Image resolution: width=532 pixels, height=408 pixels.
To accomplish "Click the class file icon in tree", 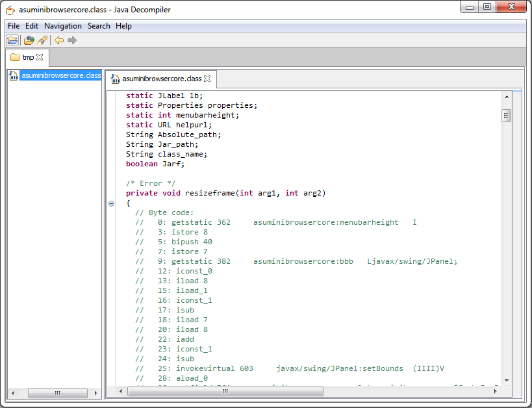I will coord(14,75).
